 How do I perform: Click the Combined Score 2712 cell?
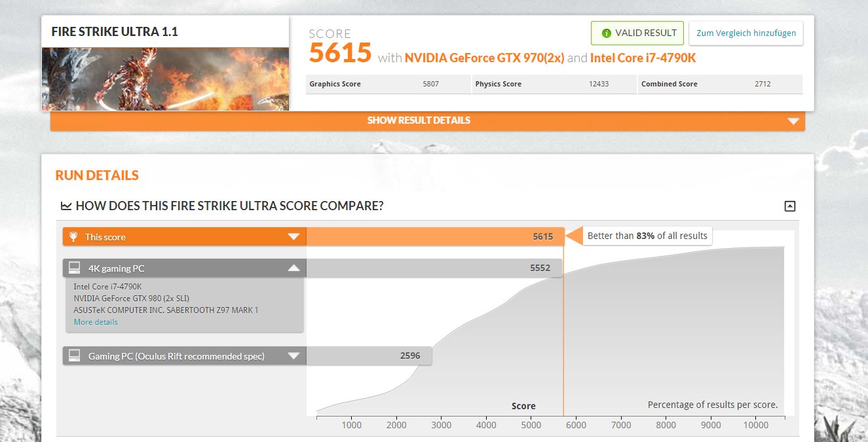[x=720, y=84]
